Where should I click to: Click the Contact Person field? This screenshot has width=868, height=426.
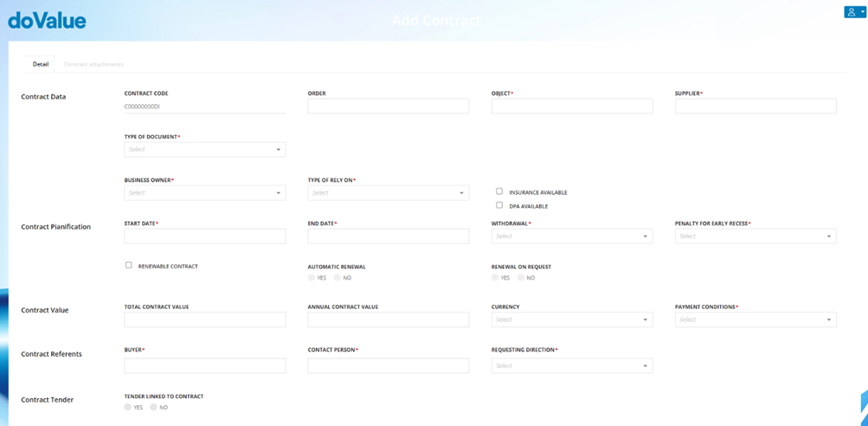click(389, 365)
